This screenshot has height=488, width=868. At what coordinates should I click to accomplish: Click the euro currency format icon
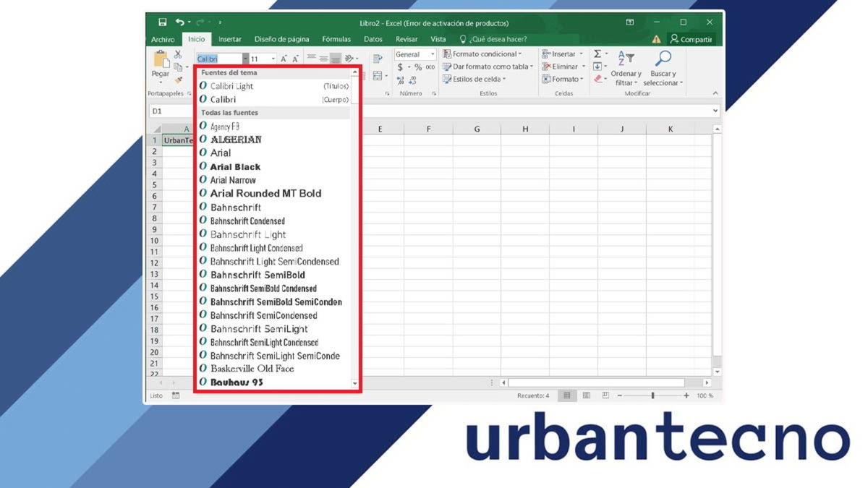[400, 67]
